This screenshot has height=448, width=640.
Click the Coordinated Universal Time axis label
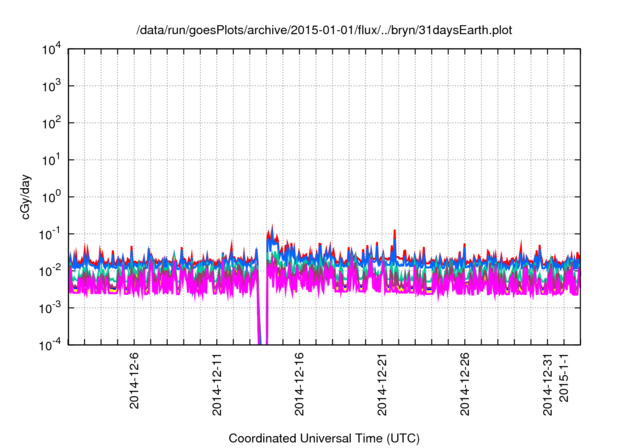[x=325, y=438]
